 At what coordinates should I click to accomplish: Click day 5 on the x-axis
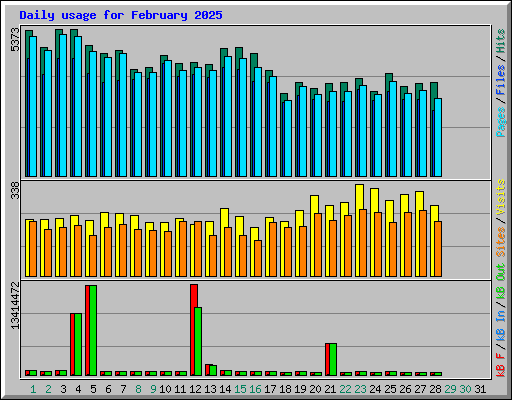point(93,389)
